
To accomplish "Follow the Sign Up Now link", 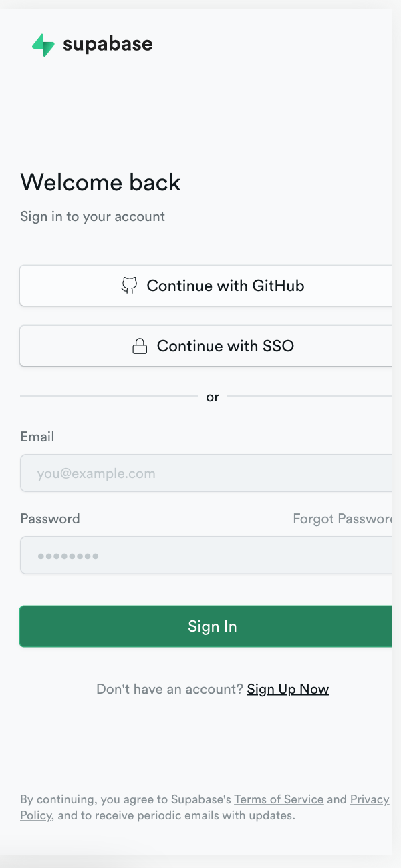I will (287, 689).
